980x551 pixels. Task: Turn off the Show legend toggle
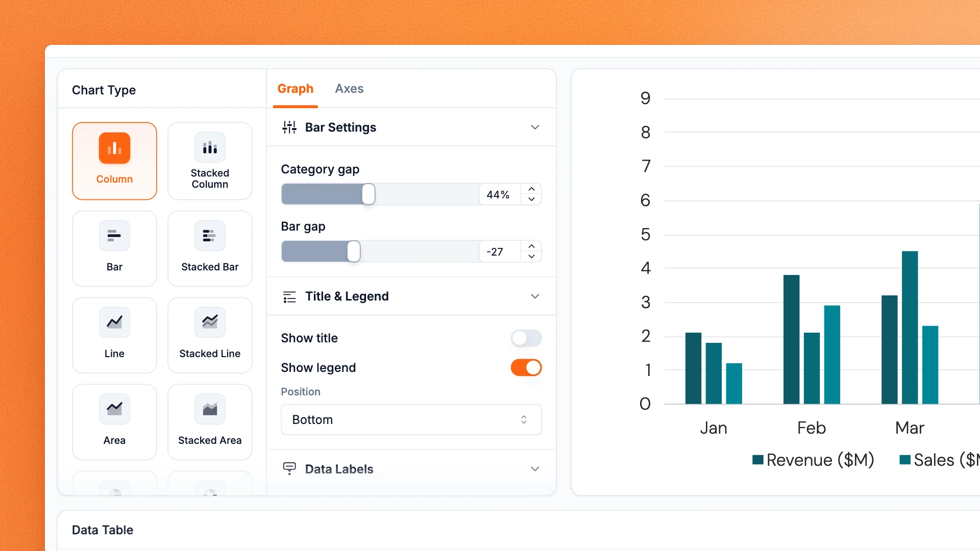point(526,368)
